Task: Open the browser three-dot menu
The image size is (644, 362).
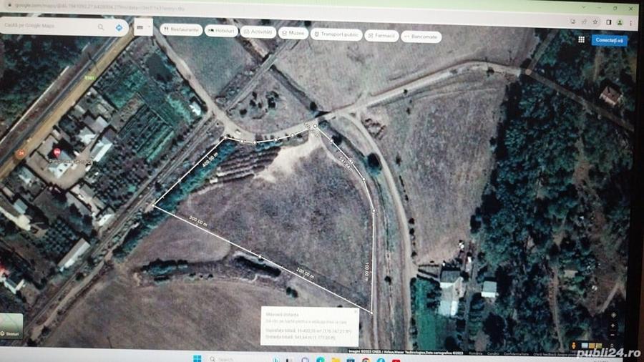Action: click(x=631, y=24)
